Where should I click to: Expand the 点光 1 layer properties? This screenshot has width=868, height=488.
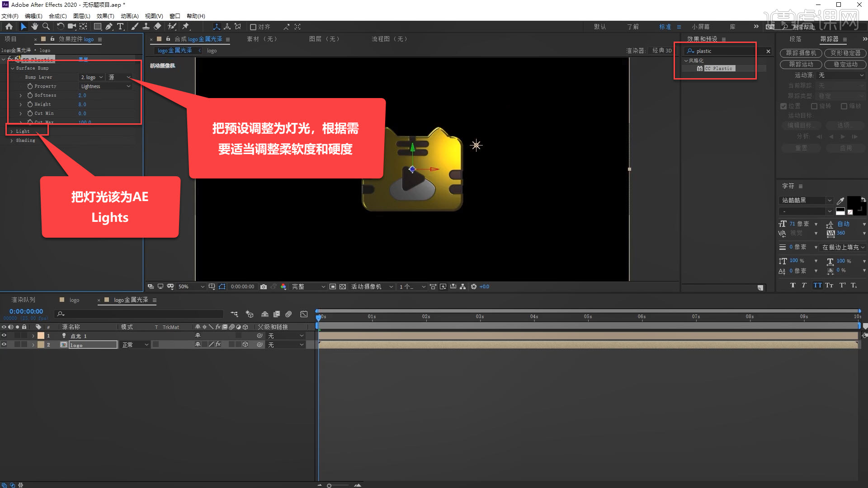point(33,336)
